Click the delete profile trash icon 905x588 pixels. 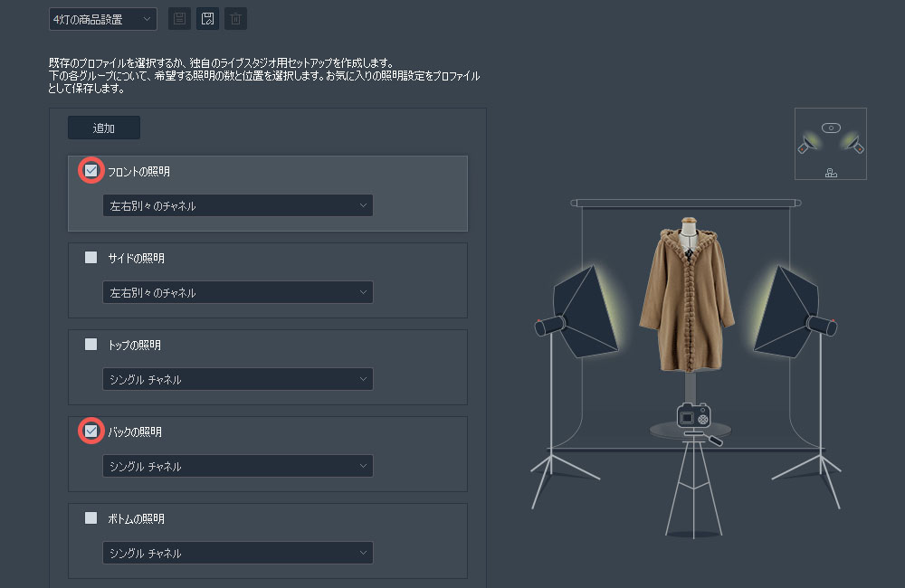(235, 19)
